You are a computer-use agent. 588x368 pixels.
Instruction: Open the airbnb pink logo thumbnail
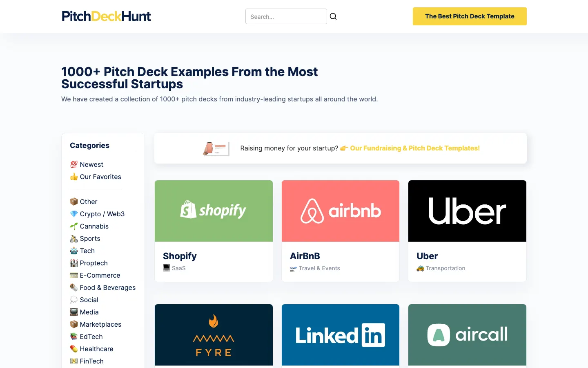tap(341, 211)
